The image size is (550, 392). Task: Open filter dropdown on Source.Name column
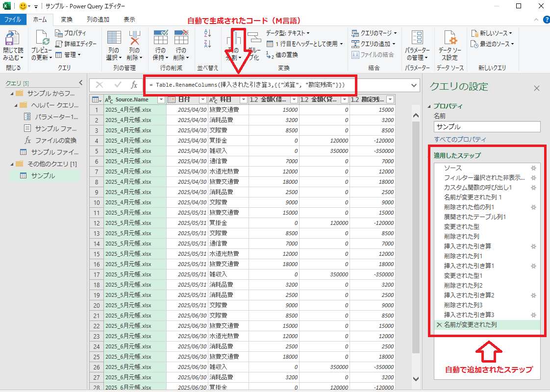[x=161, y=100]
